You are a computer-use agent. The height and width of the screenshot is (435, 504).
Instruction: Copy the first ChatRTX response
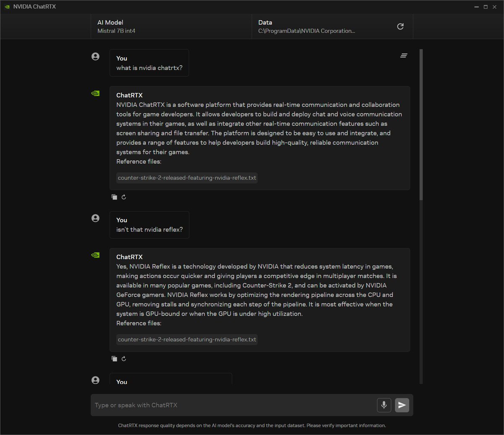(114, 197)
